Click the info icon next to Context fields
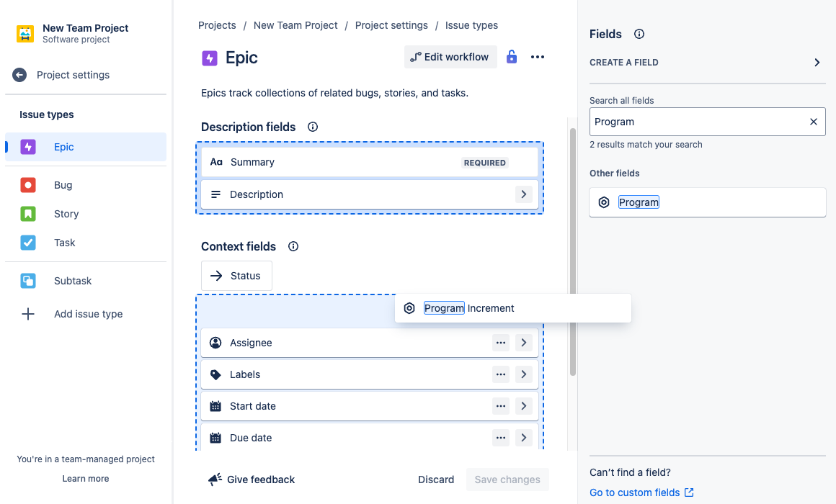The image size is (836, 504). [293, 246]
